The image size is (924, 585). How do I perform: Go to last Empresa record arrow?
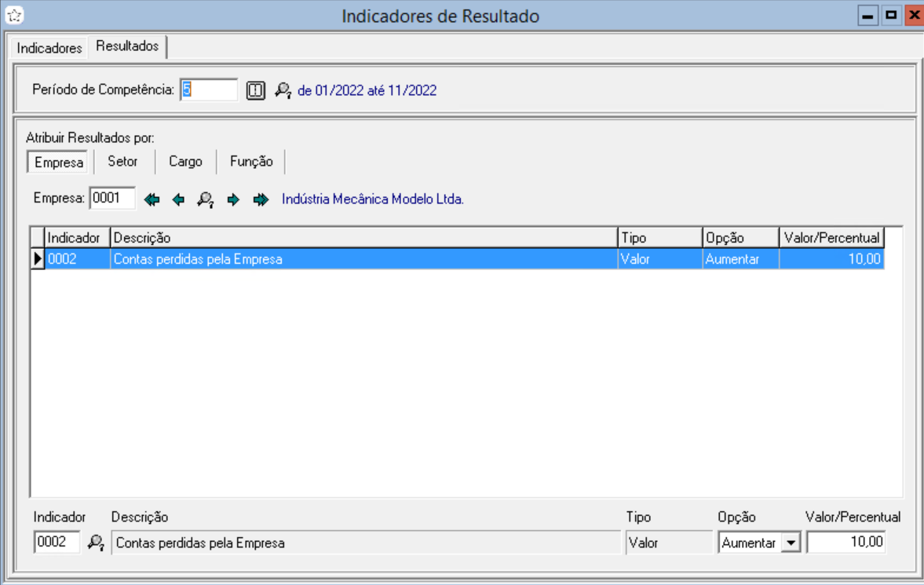(261, 200)
